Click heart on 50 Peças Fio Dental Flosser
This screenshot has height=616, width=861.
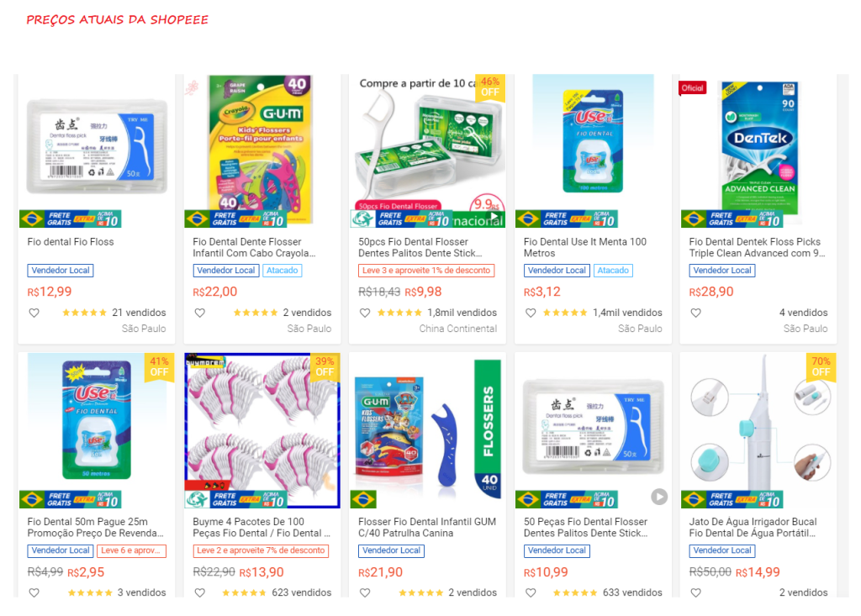(531, 593)
